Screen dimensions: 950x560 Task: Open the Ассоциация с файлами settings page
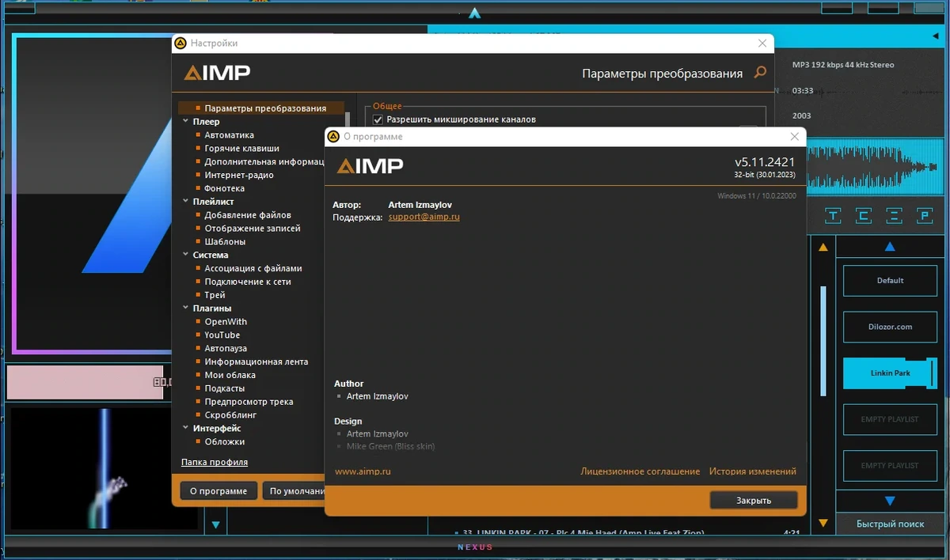(x=253, y=268)
